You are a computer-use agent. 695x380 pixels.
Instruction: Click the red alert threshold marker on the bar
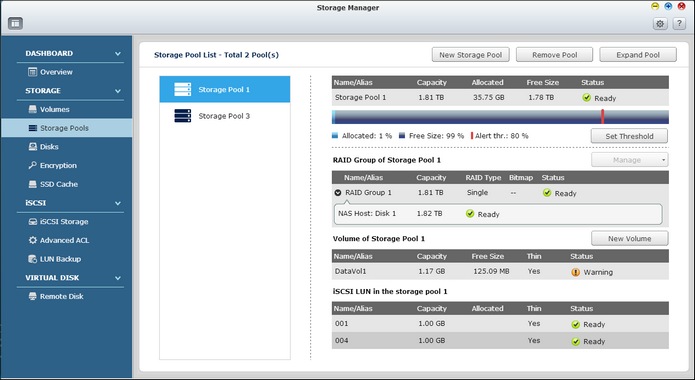click(x=602, y=117)
